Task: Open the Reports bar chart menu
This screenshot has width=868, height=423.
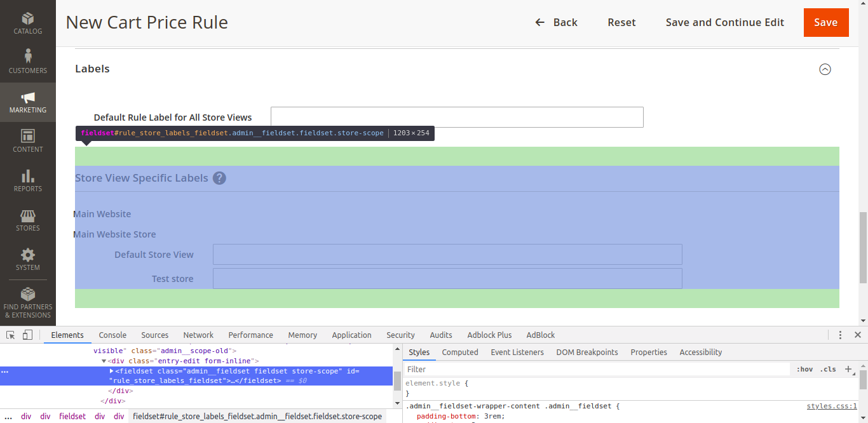Action: pos(28,180)
